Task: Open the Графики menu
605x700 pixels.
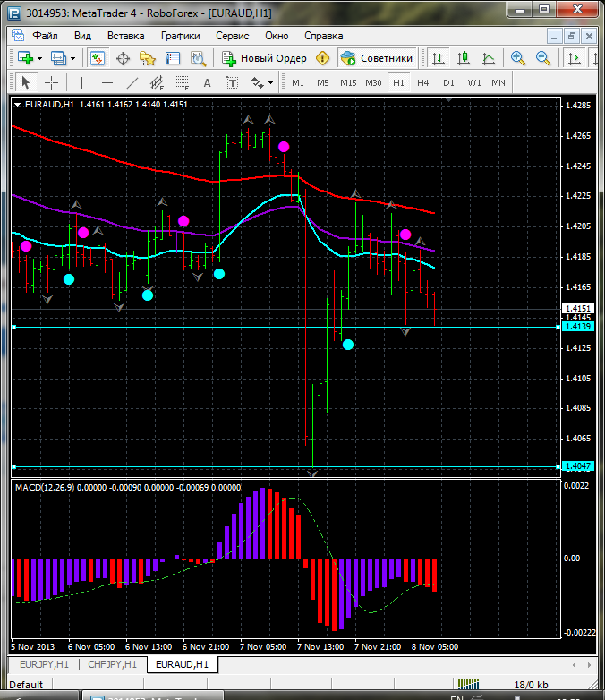Action: click(180, 36)
